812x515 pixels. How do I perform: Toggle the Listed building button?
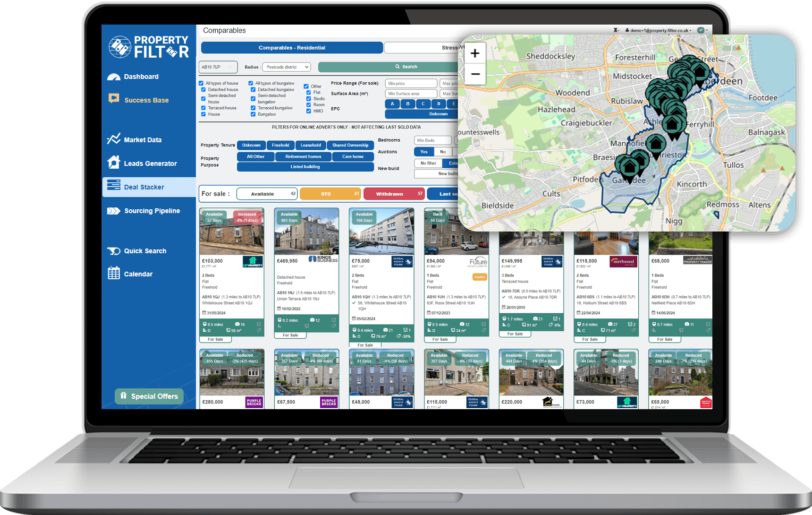point(305,167)
